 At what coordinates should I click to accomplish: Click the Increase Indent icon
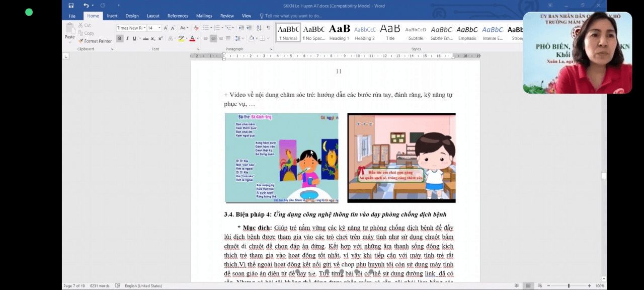249,28
